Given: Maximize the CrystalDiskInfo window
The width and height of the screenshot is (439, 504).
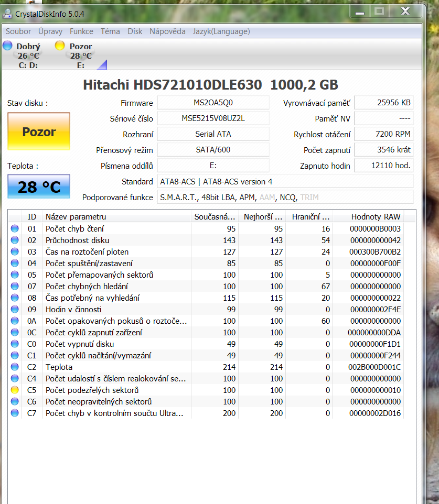Looking at the screenshot, I should [379, 12].
